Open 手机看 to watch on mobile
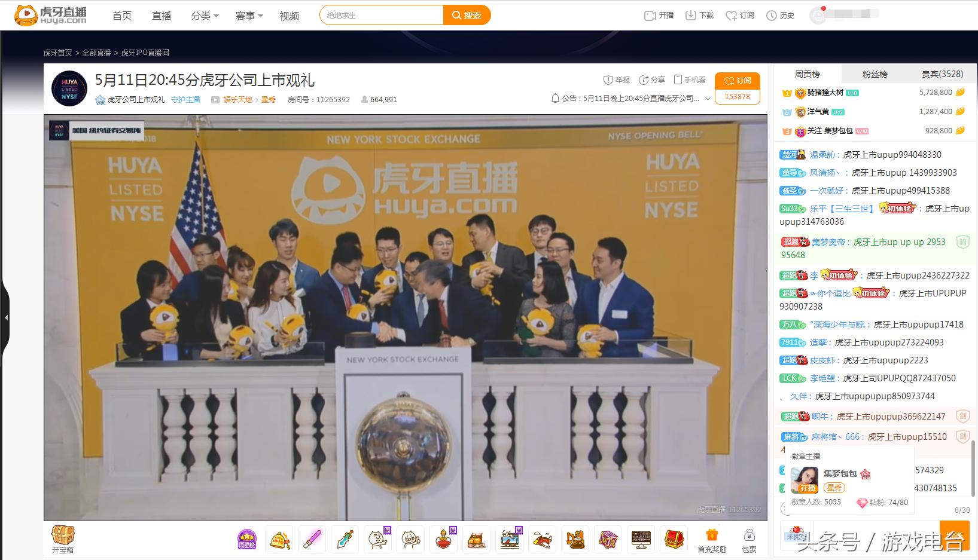Screen dimensions: 978x560 click(x=689, y=79)
